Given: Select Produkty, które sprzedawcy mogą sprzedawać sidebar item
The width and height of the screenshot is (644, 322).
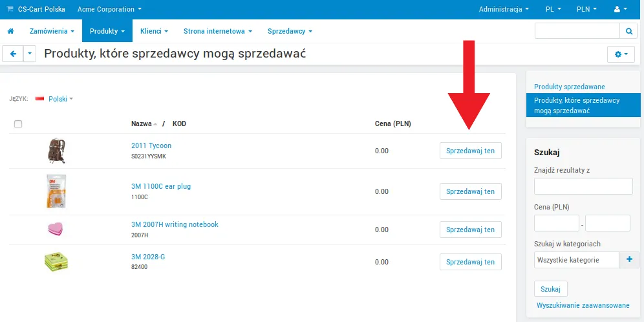Looking at the screenshot, I should [x=583, y=105].
